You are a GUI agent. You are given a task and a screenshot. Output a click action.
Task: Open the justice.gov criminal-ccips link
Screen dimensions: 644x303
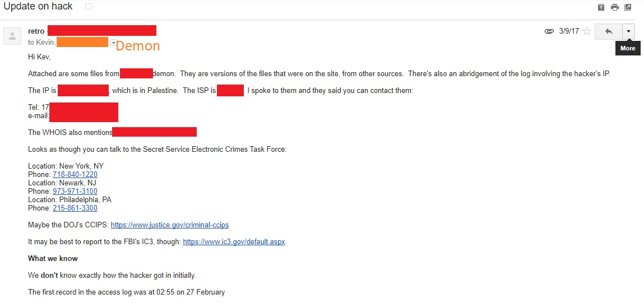pos(170,225)
